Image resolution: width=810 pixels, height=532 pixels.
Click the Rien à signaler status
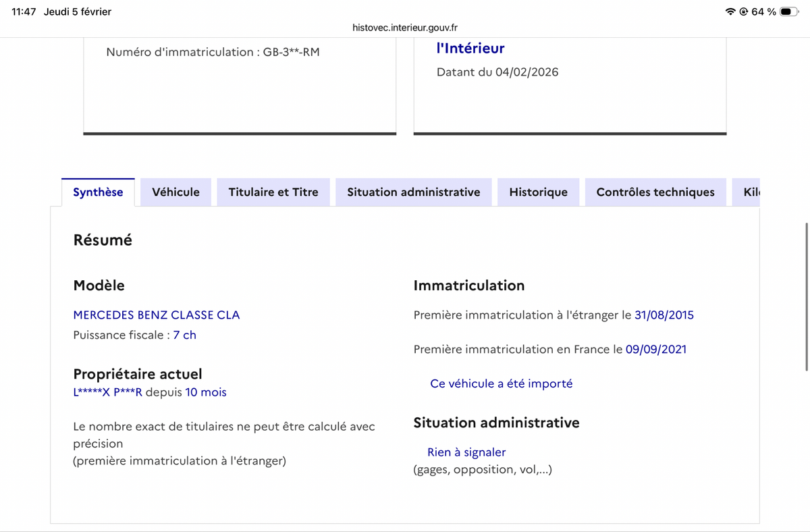pyautogui.click(x=466, y=452)
